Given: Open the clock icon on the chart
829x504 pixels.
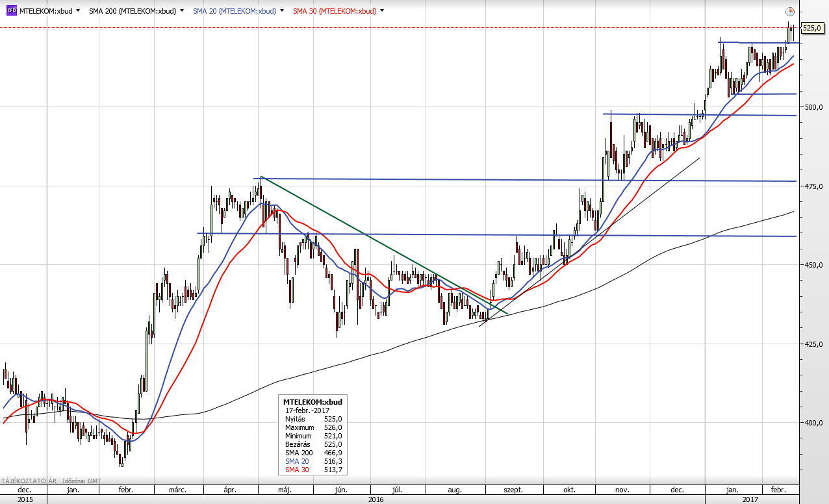Looking at the screenshot, I should coord(789,12).
